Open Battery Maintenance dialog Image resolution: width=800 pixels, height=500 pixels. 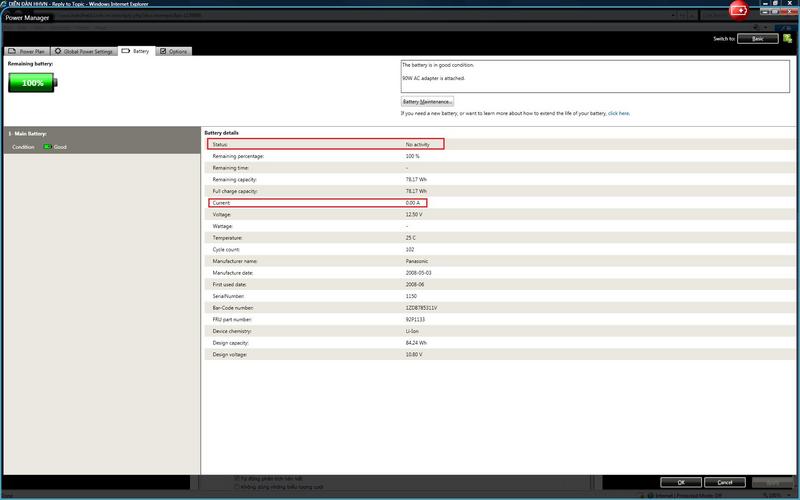pyautogui.click(x=427, y=101)
